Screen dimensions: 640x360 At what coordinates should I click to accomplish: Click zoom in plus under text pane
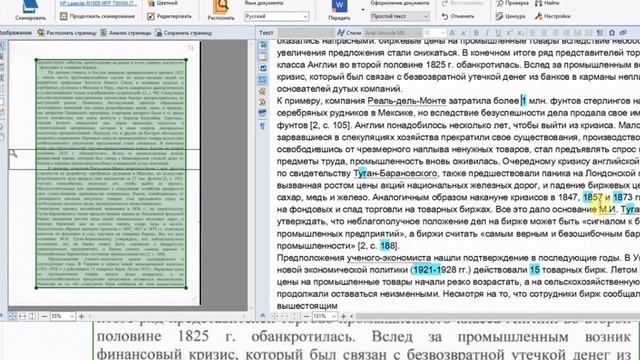click(344, 316)
